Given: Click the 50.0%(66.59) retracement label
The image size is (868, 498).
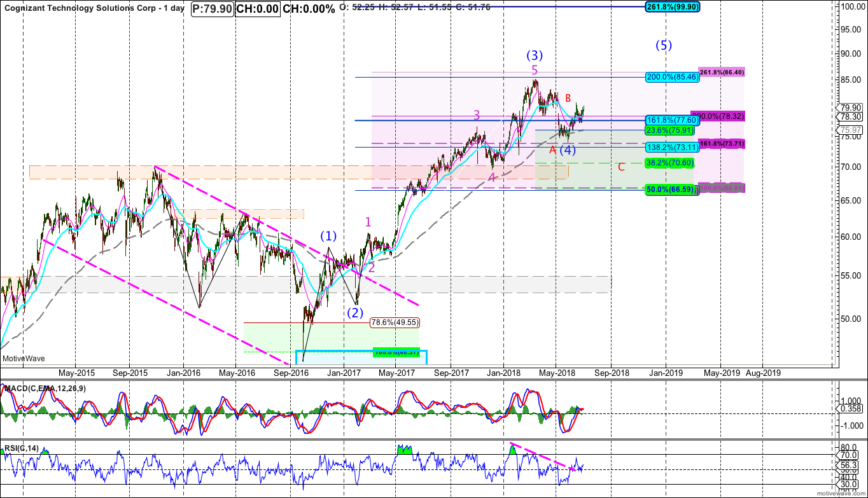Looking at the screenshot, I should tap(670, 190).
